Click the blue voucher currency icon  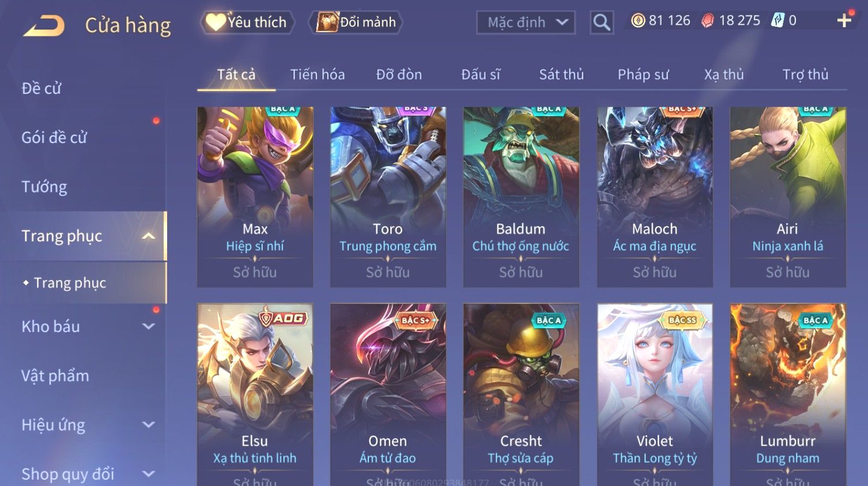(x=778, y=21)
